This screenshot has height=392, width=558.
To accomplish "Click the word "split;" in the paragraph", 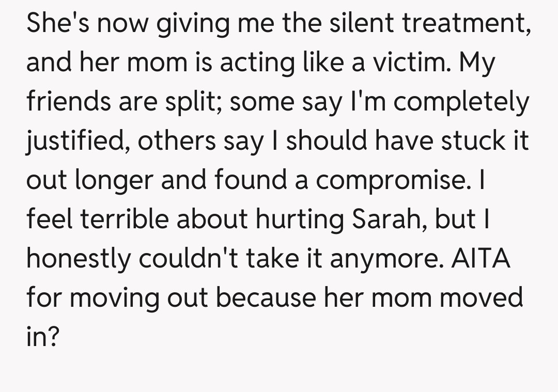I will [x=190, y=103].
